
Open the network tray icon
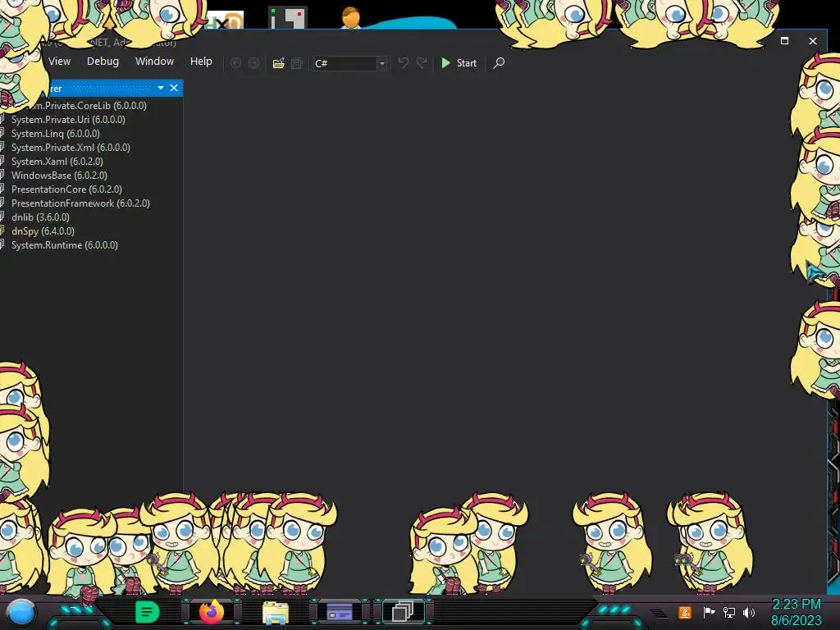point(728,612)
